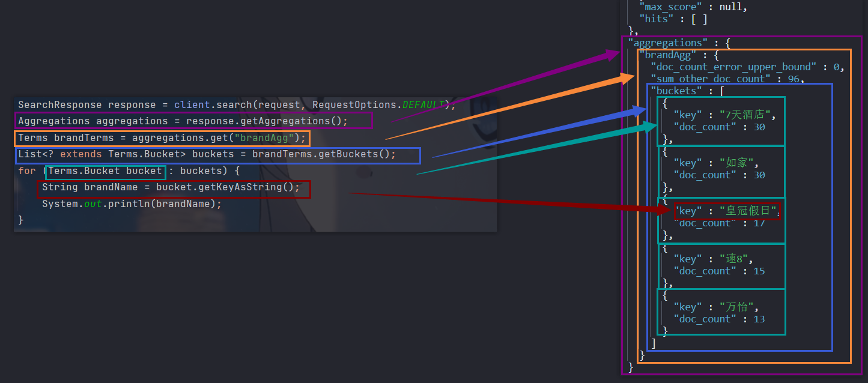Click the key value "万怡"
Viewport: 868px width, 383px height.
[736, 307]
